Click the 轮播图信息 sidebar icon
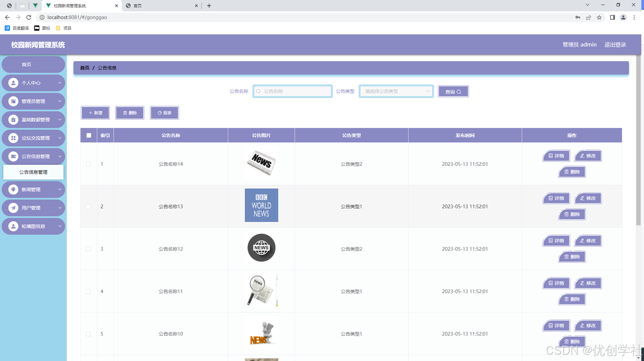The width and height of the screenshot is (644, 361). [13, 226]
